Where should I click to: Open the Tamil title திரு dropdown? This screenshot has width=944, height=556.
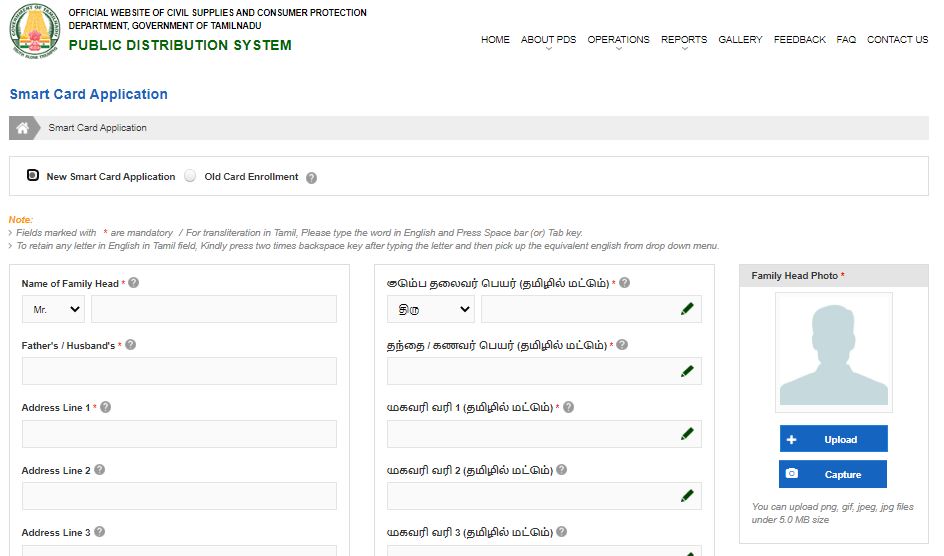click(x=431, y=309)
